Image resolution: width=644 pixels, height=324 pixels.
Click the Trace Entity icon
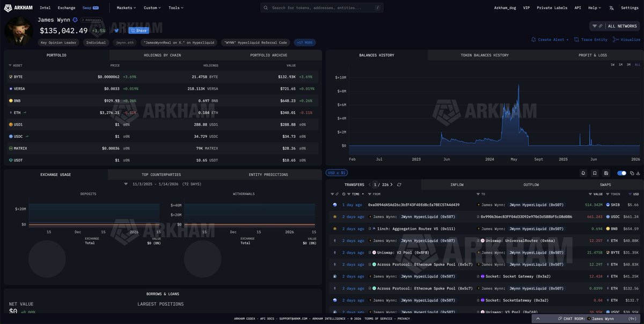pyautogui.click(x=576, y=40)
